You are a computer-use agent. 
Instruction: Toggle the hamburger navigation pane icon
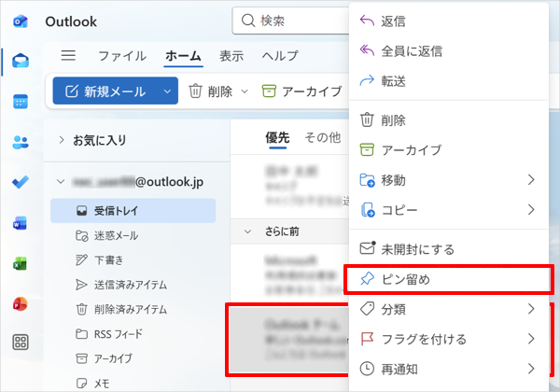(x=68, y=55)
